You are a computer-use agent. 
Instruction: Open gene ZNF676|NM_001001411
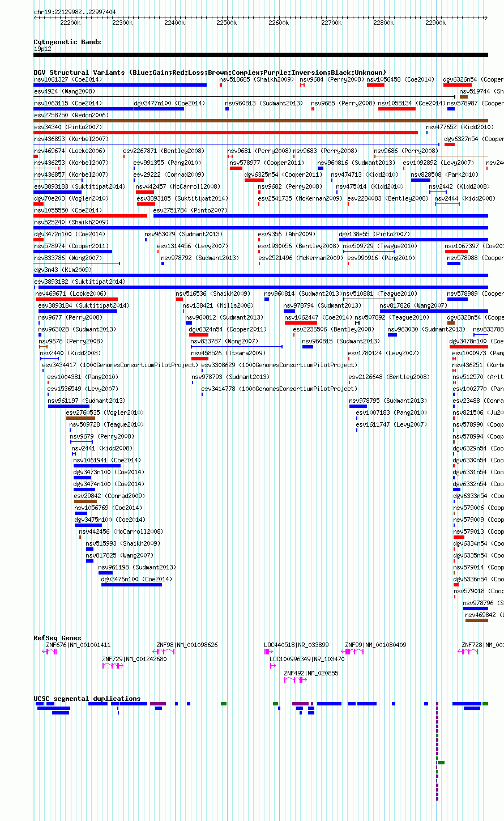(78, 645)
